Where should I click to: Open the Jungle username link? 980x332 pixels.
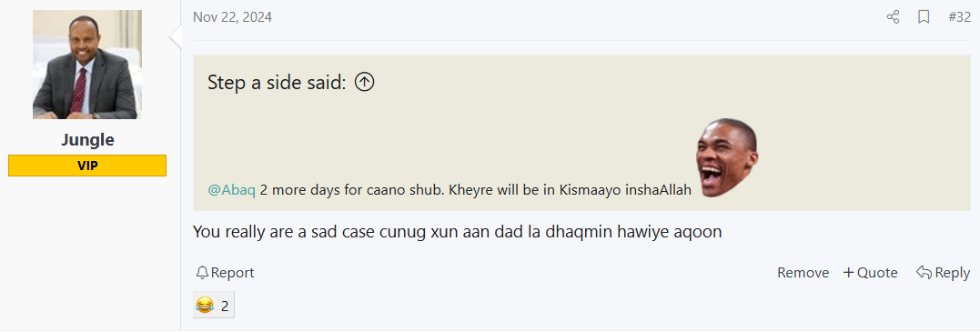coord(87,140)
